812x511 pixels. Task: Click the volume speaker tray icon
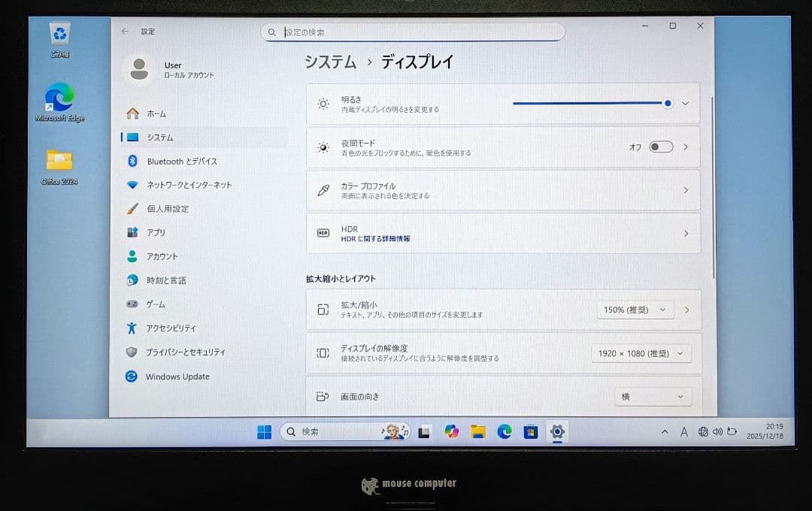(717, 431)
